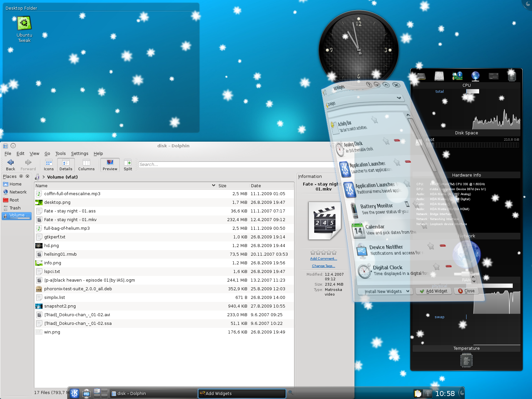
Task: Click the 10:58 panel clock
Action: pyautogui.click(x=445, y=394)
